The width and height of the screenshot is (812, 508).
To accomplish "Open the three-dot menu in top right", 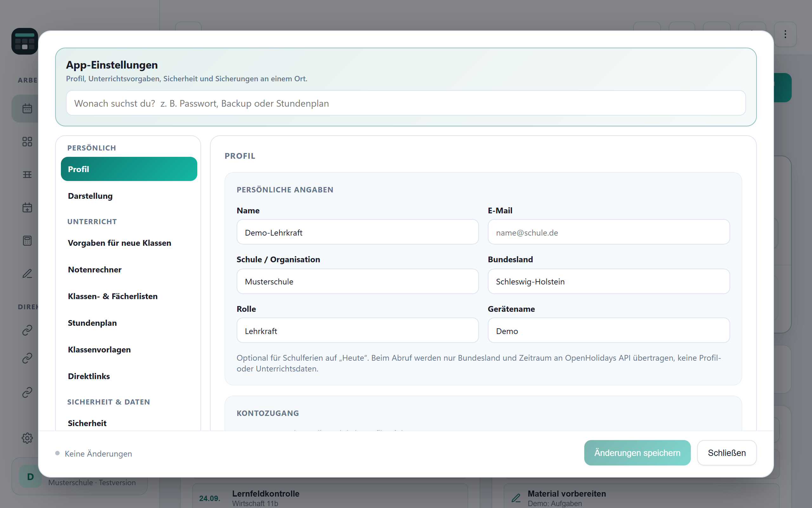I will [785, 34].
